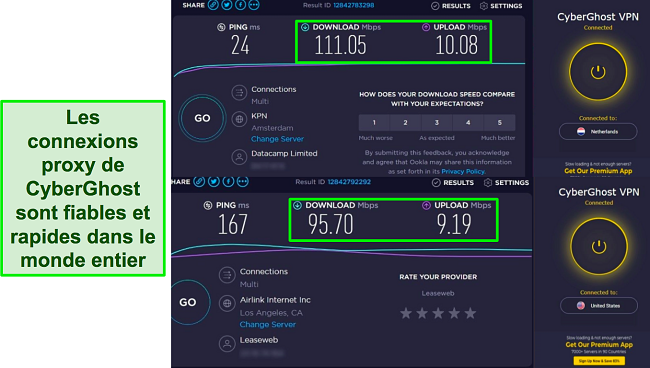Give Leaseweb two star rating

(422, 313)
